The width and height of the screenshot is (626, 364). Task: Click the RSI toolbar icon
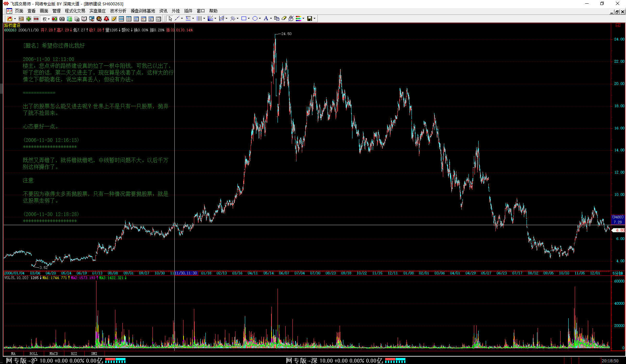(21, 19)
